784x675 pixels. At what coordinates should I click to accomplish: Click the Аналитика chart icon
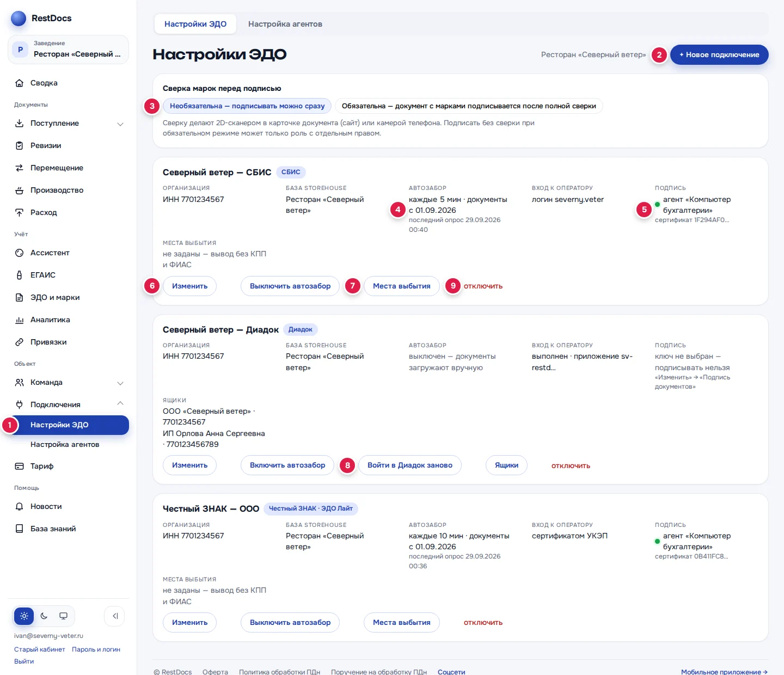point(20,320)
